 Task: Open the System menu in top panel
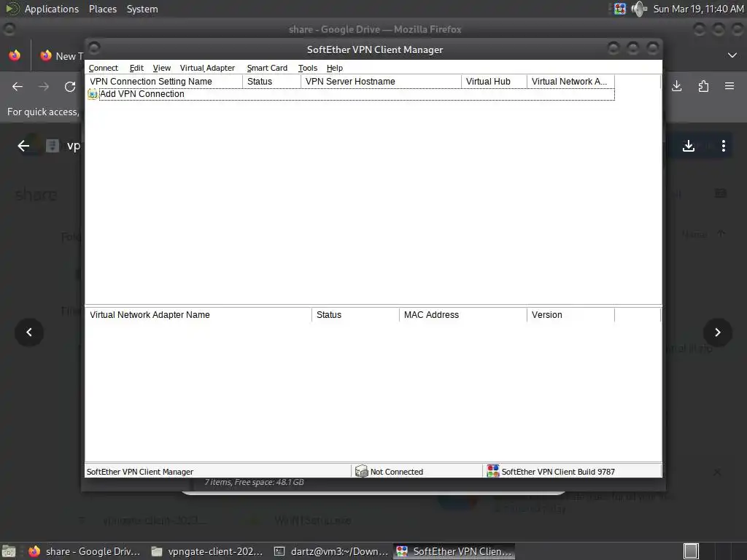pos(142,9)
